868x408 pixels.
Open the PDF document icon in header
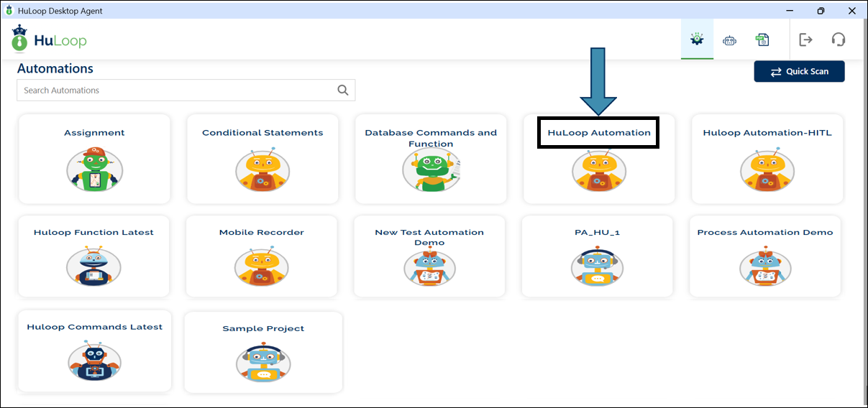click(762, 40)
